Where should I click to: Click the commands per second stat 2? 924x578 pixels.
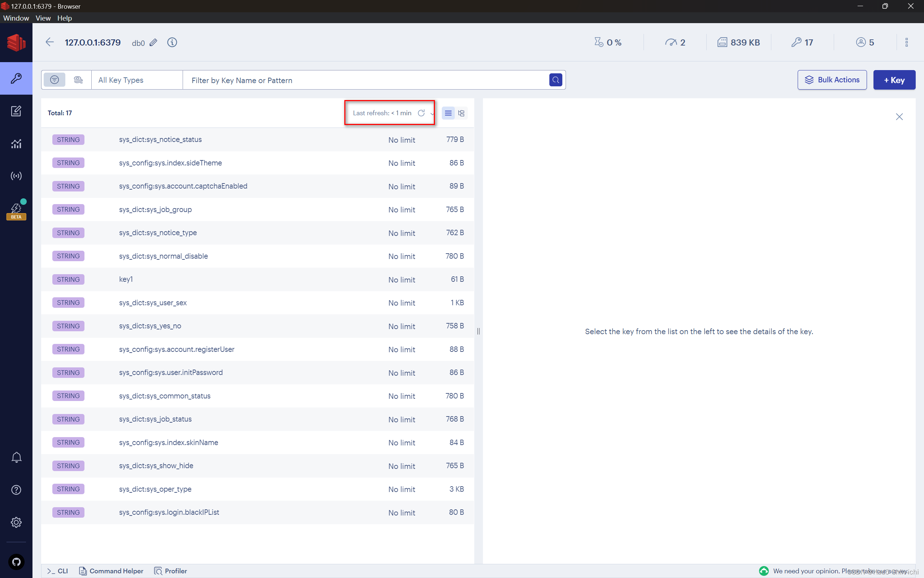pyautogui.click(x=675, y=42)
